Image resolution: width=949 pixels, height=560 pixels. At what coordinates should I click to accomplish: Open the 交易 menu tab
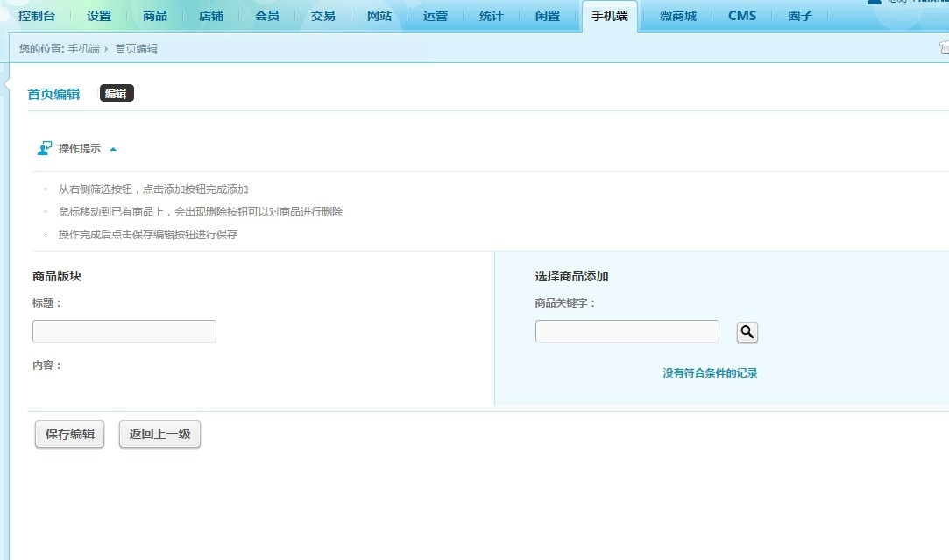pos(323,17)
